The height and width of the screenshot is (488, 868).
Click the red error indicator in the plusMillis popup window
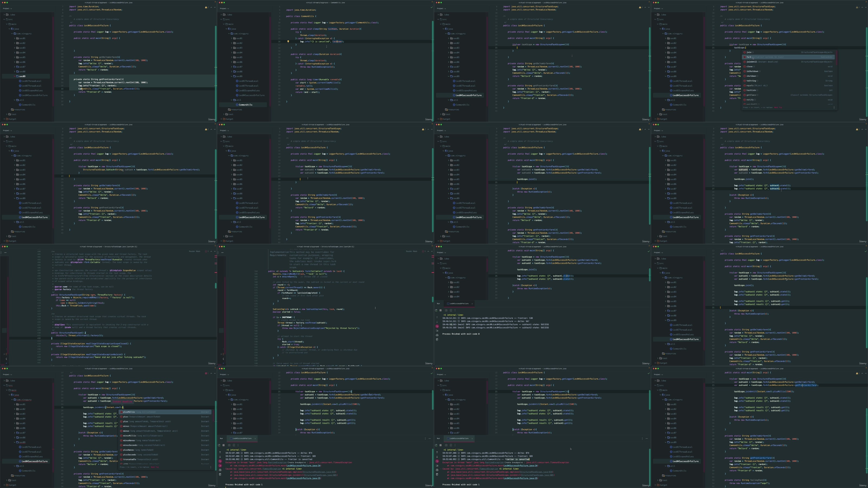pos(206,373)
